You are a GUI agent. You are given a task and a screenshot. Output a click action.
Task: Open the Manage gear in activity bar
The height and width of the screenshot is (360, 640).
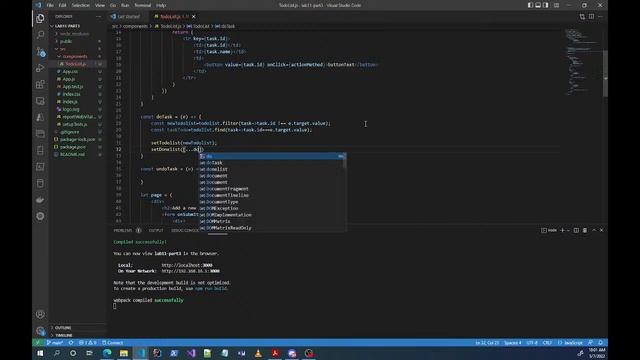coord(40,331)
